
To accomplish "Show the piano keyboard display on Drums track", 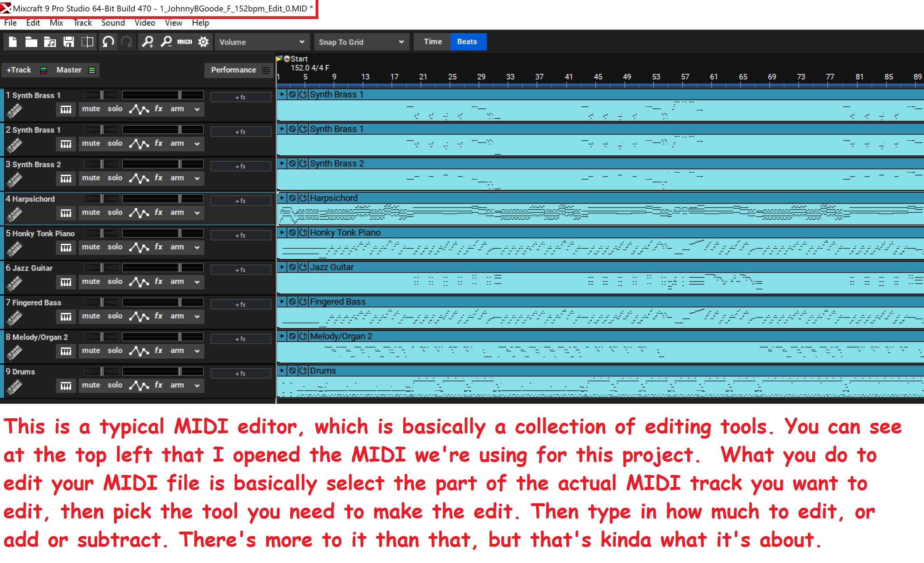I will click(66, 385).
